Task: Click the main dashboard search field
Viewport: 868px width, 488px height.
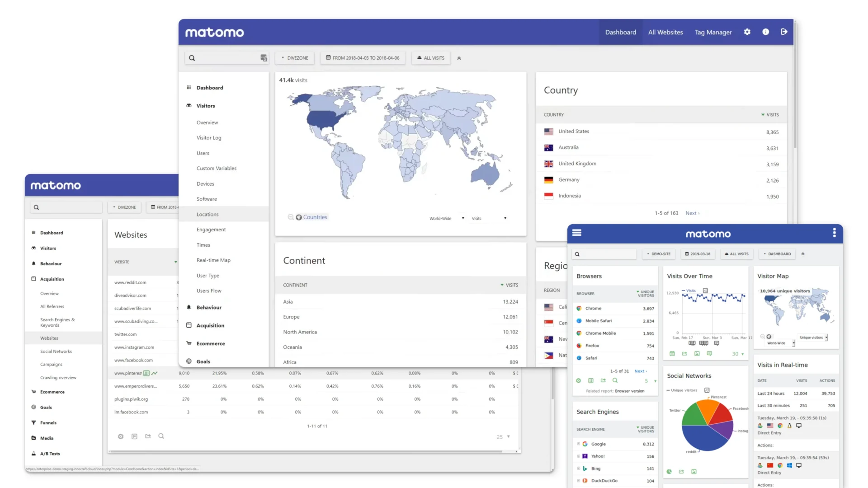Action: coord(224,58)
